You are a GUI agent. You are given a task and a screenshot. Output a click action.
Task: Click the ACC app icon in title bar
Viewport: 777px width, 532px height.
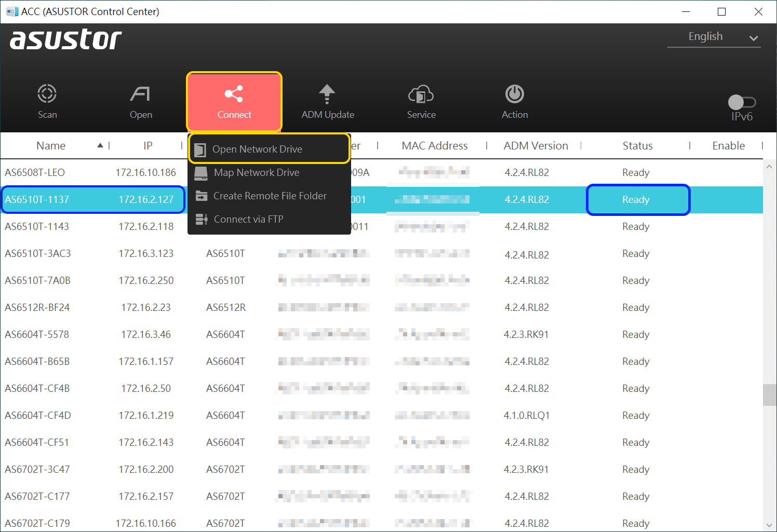click(12, 11)
